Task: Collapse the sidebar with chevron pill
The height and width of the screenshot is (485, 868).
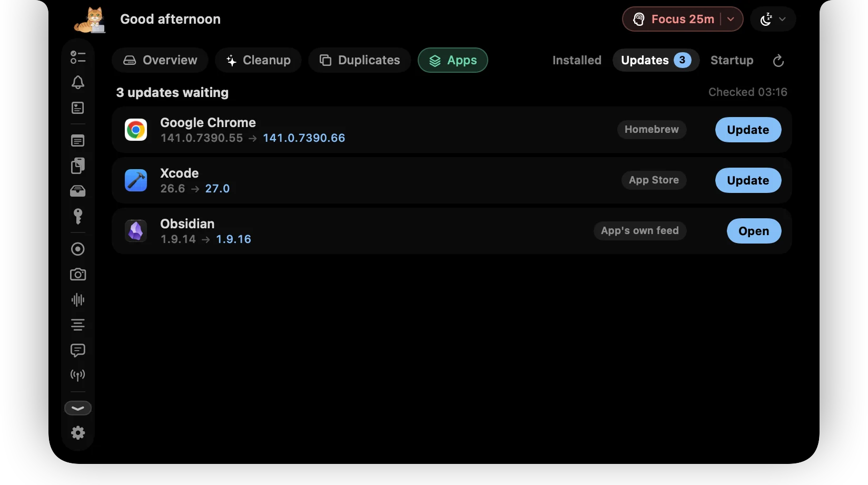Action: (78, 408)
